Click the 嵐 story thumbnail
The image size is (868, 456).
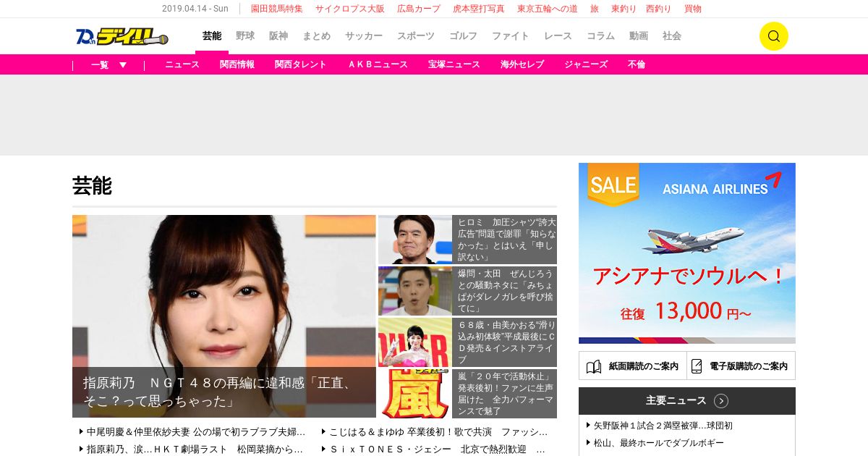(415, 394)
